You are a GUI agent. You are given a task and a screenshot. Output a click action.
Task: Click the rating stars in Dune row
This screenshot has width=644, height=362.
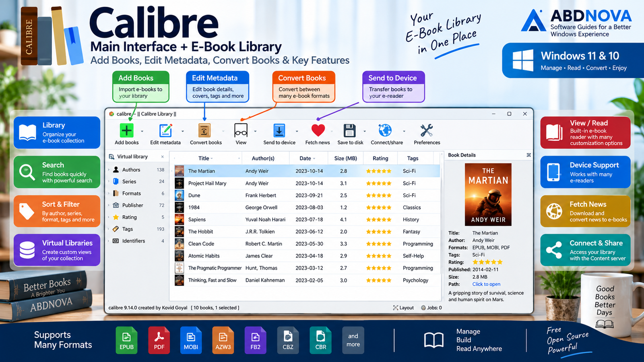(378, 195)
